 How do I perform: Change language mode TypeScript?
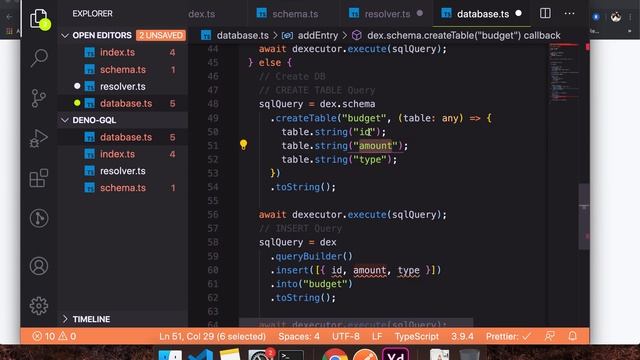416,336
